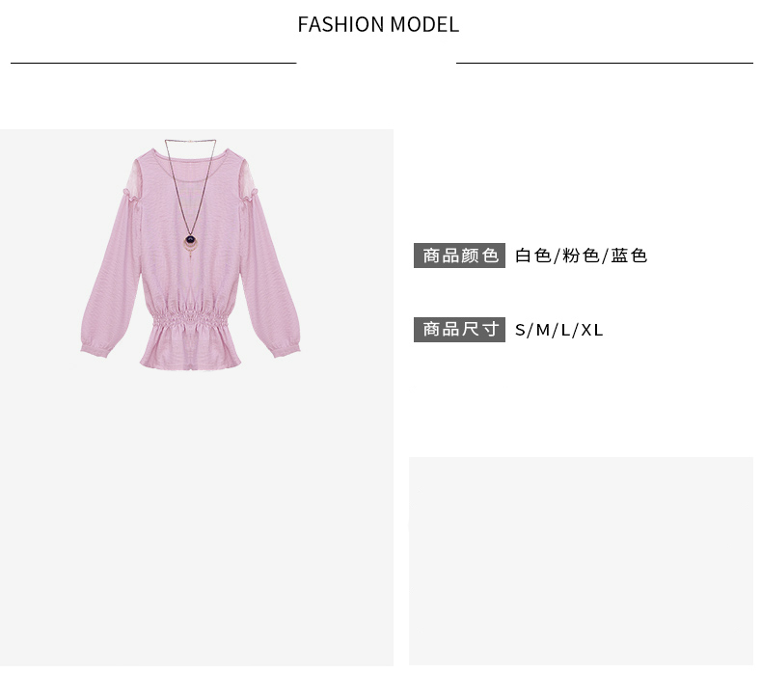This screenshot has width=762, height=700.
Task: Choose the 粉色 color option
Action: point(581,256)
